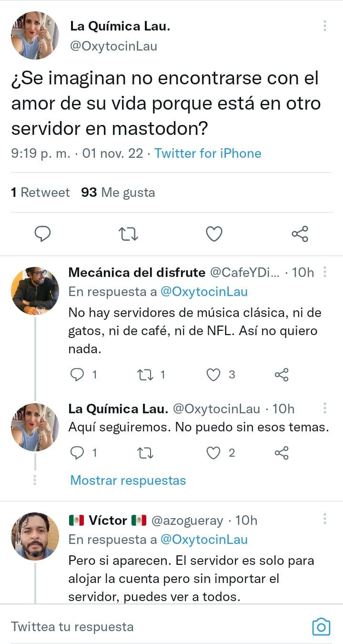Open the 'Twitter for iPhone' source link
Viewport: 343px width, 644px height.
[208, 153]
